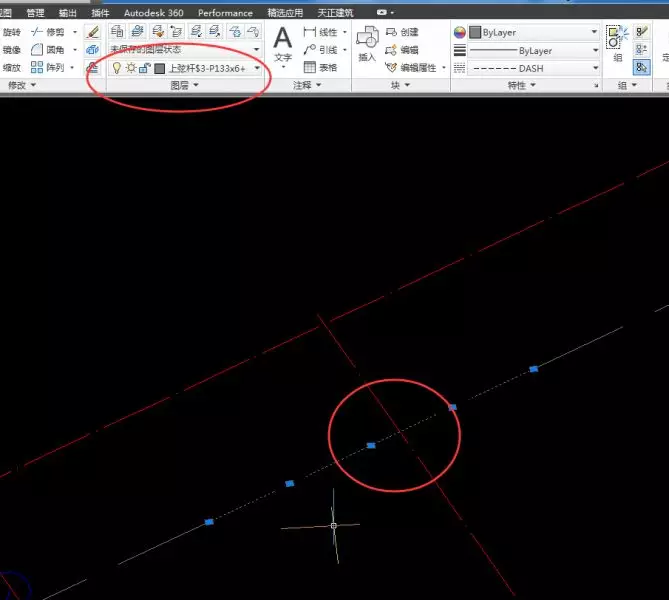Open the current layer name dropdown

coord(257,68)
